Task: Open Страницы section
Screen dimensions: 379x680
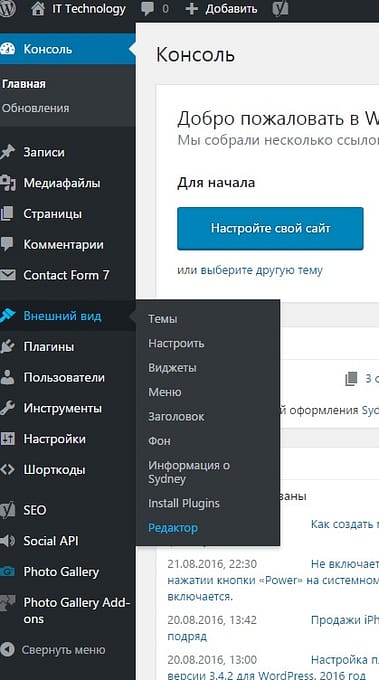Action: 52,214
